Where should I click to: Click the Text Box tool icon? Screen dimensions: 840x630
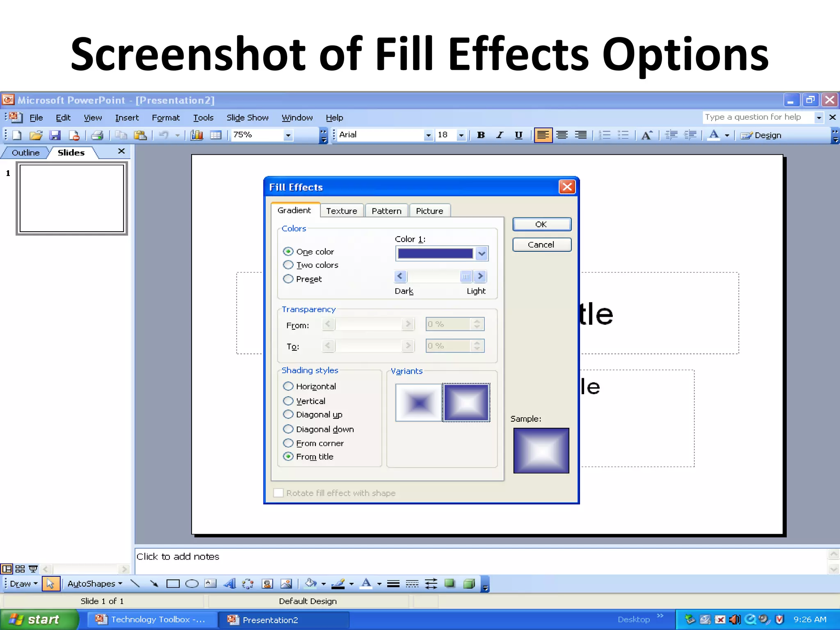[x=210, y=583]
